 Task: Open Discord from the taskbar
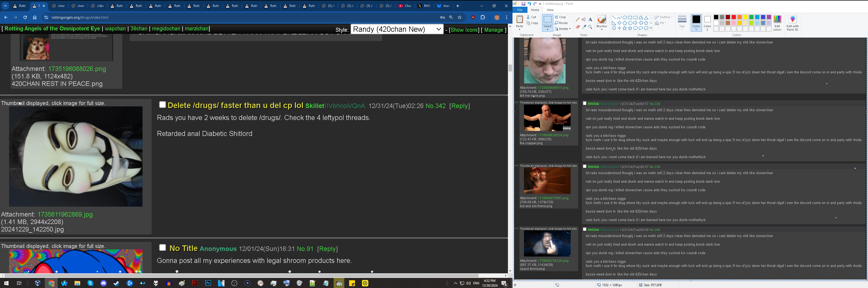click(x=104, y=283)
